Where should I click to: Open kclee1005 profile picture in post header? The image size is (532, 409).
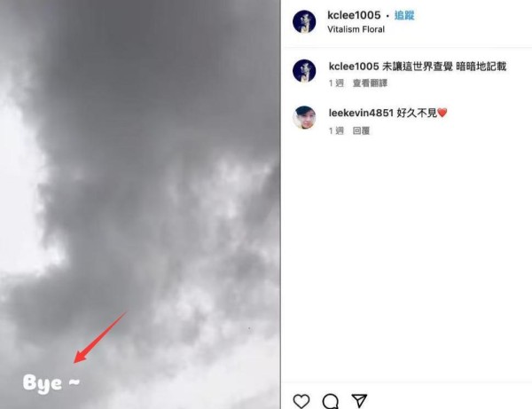[x=304, y=21]
